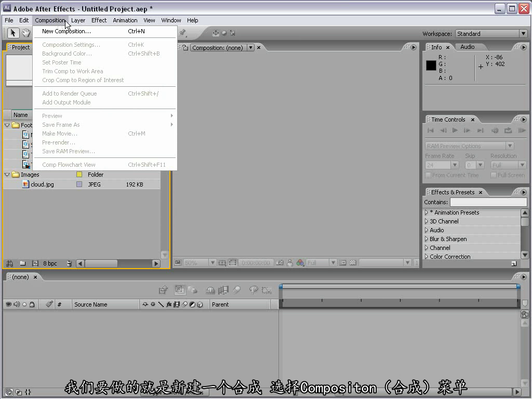This screenshot has width=532, height=399.
Task: Expand the Blur & Sharpen effects category
Action: coord(427,239)
